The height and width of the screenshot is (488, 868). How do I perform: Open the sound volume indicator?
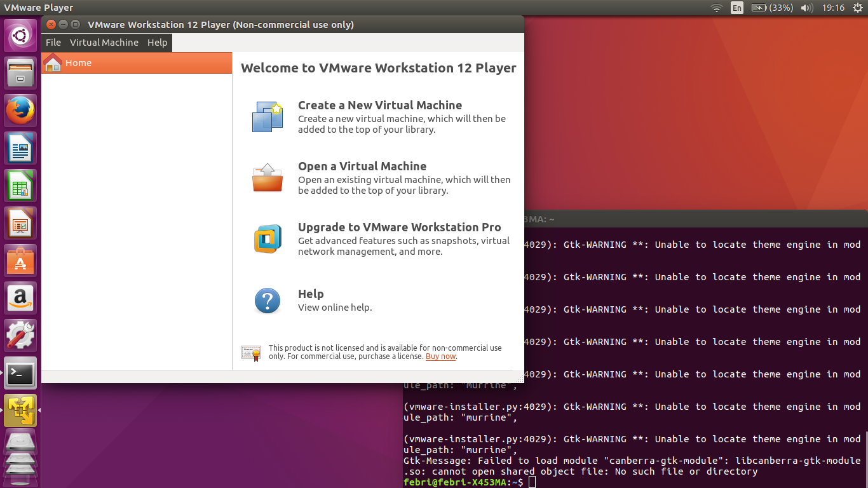tap(807, 8)
